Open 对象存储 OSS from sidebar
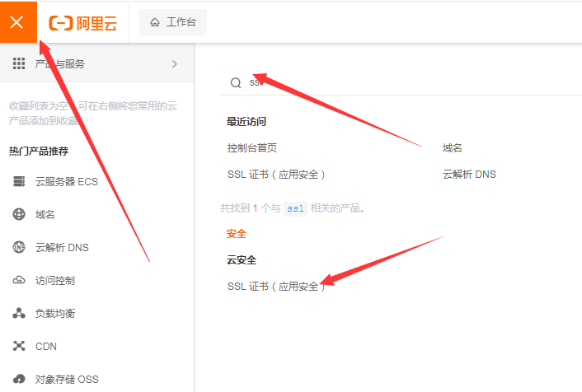 click(x=66, y=379)
